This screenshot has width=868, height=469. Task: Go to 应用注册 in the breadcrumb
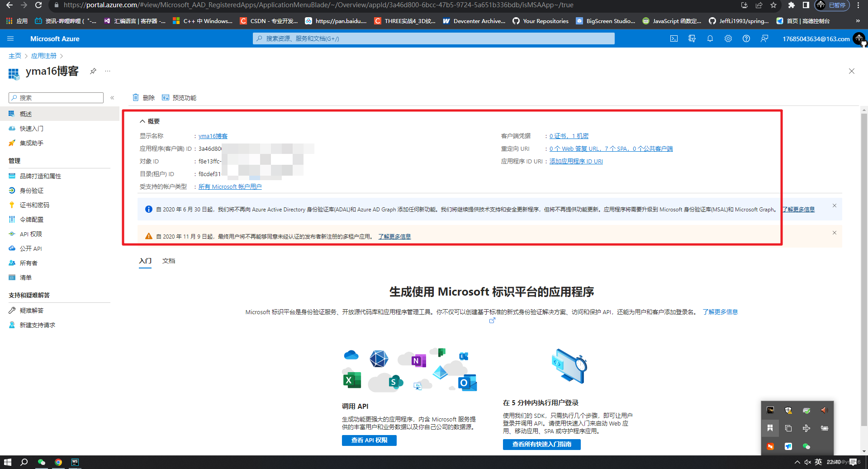click(44, 56)
